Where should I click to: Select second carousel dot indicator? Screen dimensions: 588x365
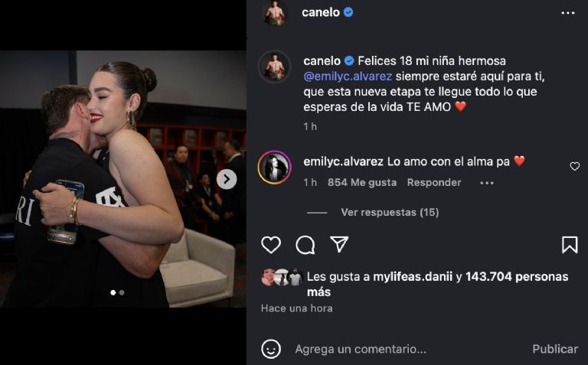click(122, 292)
